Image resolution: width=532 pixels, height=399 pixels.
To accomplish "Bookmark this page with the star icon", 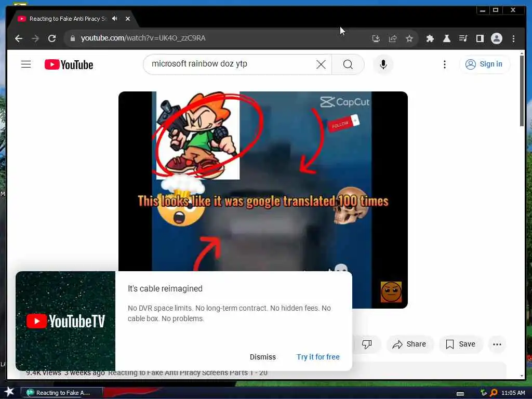I will click(x=409, y=38).
